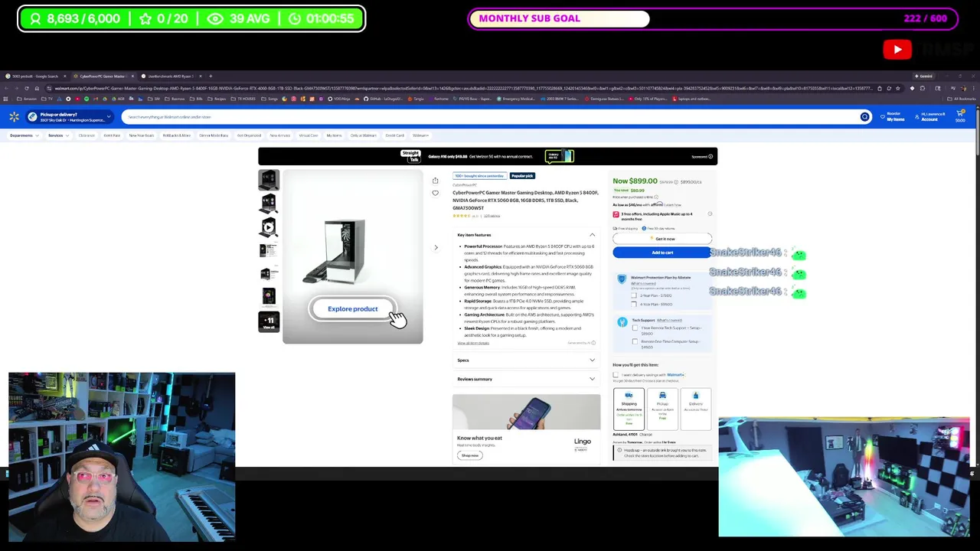980x551 pixels.
Task: Open the shopping cart
Action: [960, 116]
